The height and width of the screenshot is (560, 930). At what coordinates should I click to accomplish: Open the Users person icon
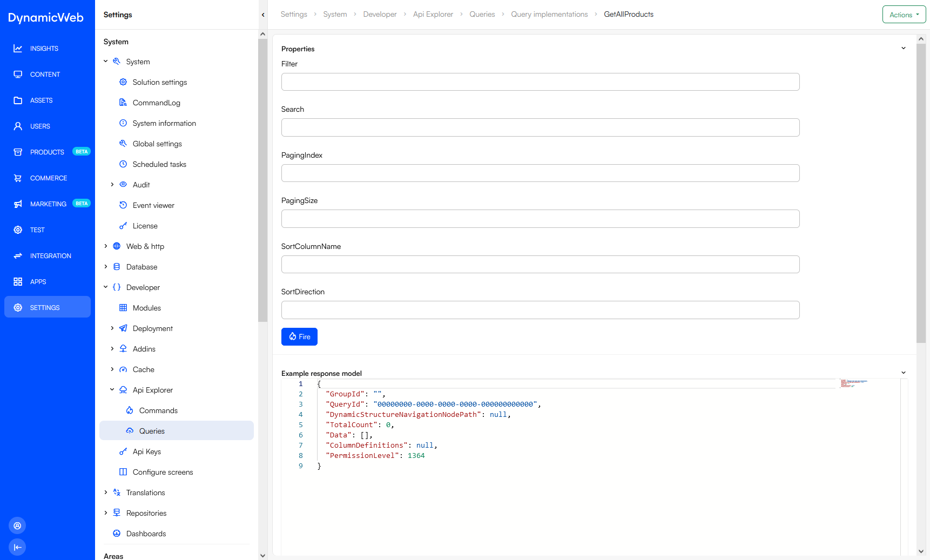[18, 126]
